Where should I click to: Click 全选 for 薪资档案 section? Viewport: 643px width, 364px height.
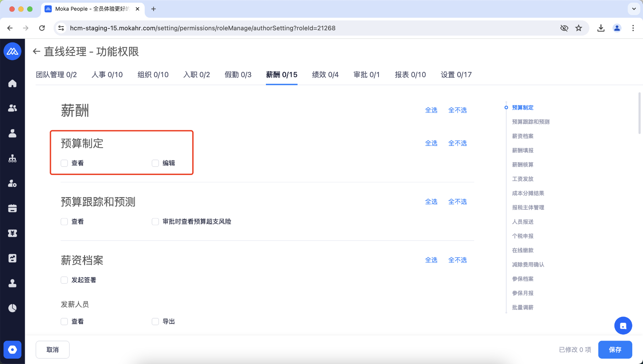click(x=431, y=260)
